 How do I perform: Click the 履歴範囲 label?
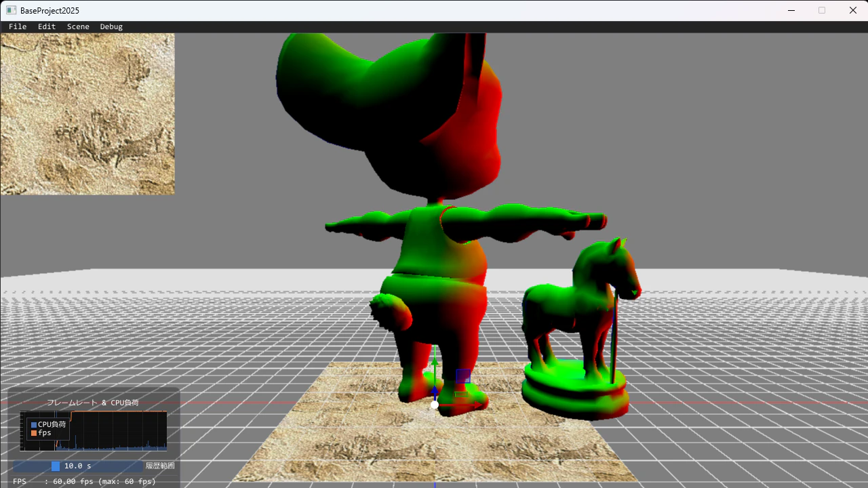(160, 466)
